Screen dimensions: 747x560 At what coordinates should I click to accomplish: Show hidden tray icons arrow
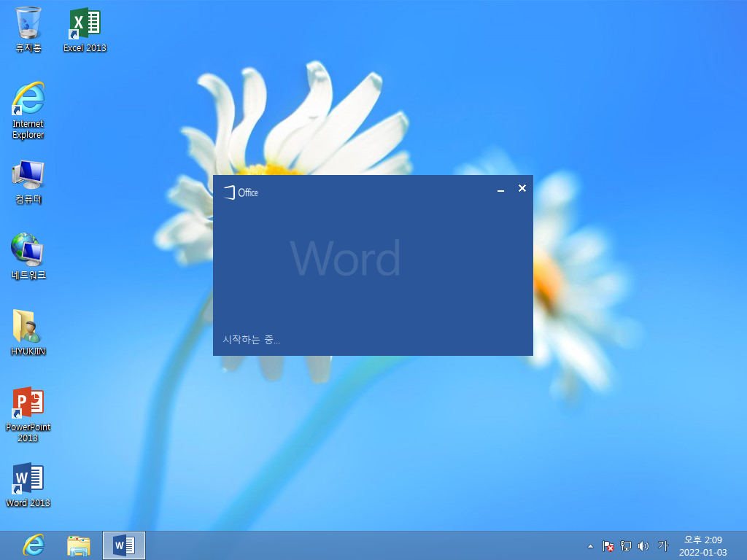pos(590,546)
